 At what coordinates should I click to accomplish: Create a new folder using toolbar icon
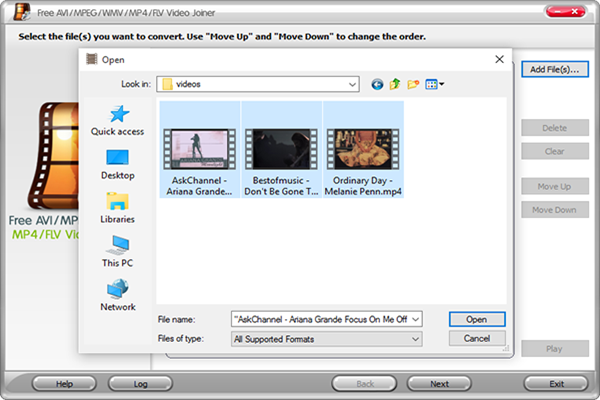coord(413,85)
